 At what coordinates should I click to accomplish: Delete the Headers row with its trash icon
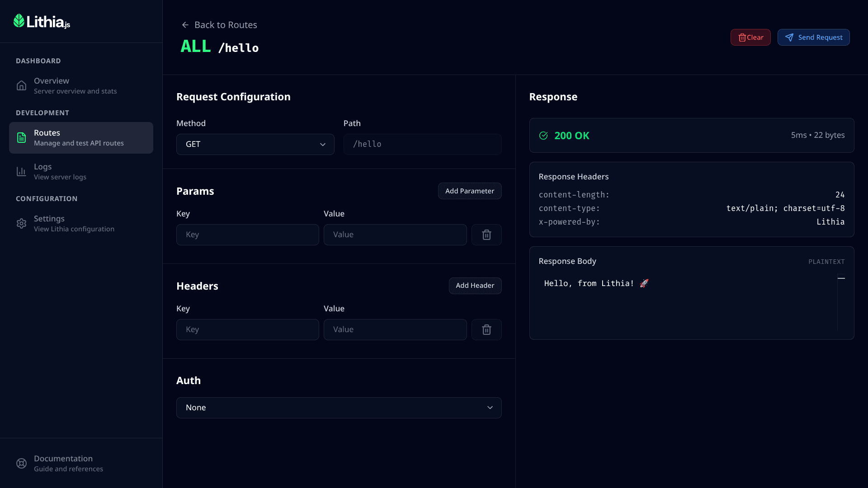tap(486, 330)
